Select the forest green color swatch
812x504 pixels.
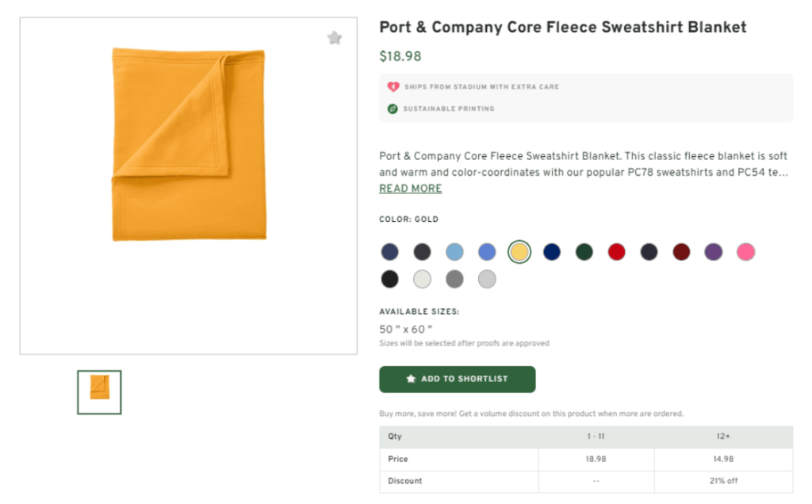tap(584, 251)
